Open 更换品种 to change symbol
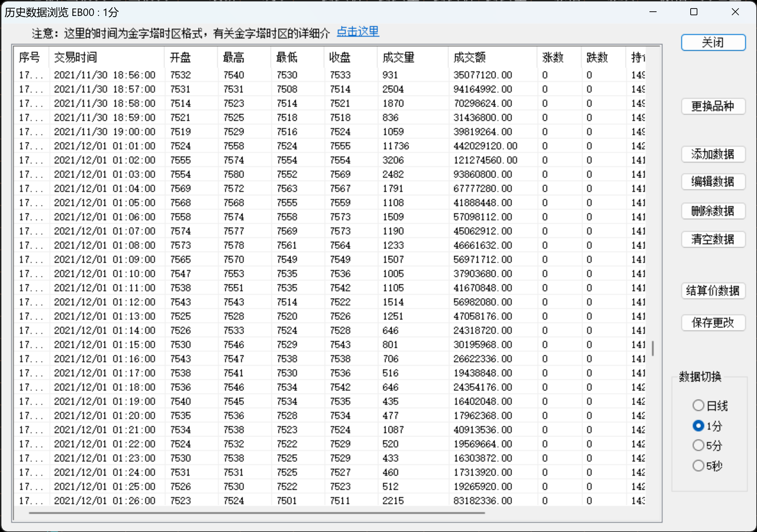This screenshot has height=532, width=757. [713, 106]
